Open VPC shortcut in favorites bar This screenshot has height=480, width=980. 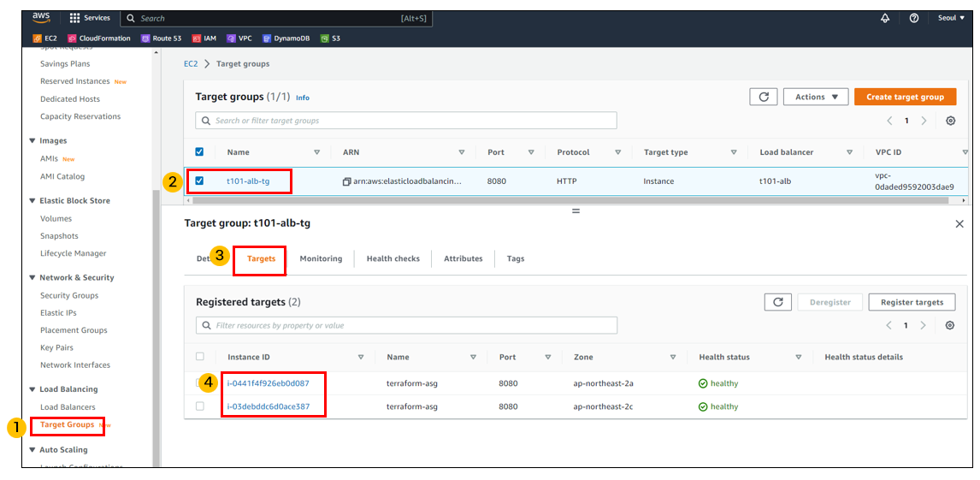(239, 39)
